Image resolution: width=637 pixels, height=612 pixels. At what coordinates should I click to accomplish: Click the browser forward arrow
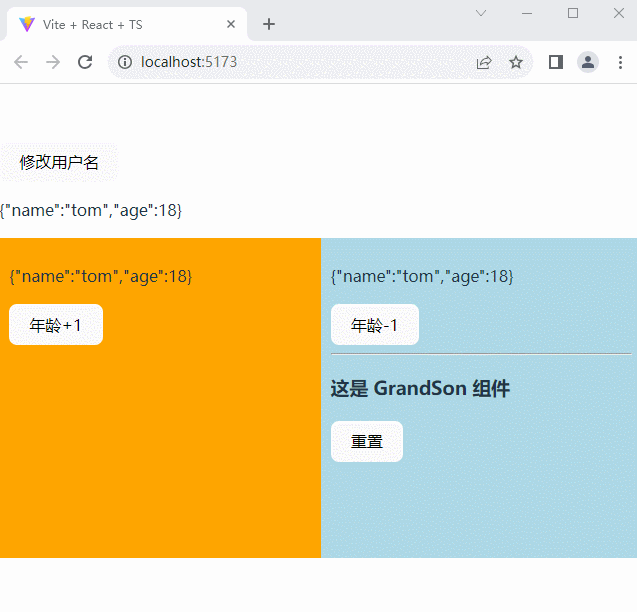click(x=53, y=62)
